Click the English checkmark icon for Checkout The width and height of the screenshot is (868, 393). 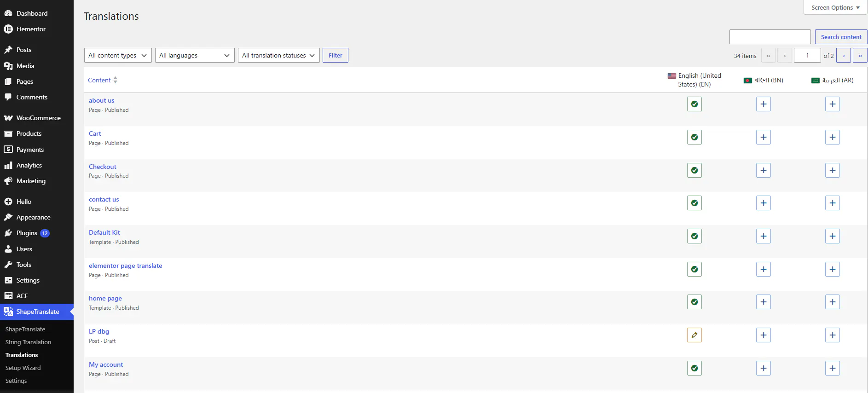(x=694, y=170)
